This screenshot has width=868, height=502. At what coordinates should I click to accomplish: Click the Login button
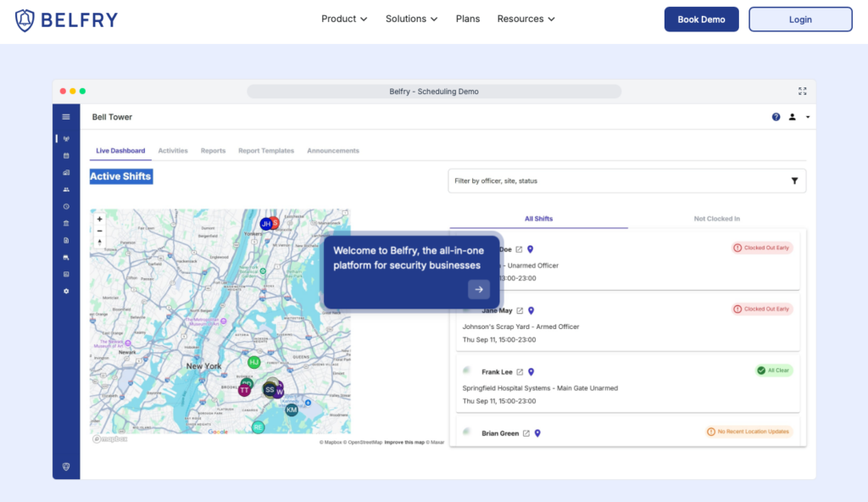pyautogui.click(x=800, y=20)
